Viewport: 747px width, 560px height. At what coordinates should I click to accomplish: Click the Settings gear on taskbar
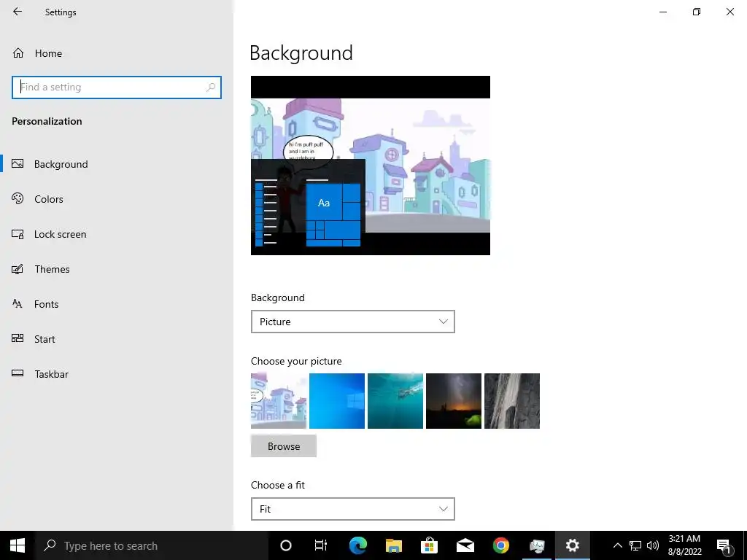(x=573, y=545)
